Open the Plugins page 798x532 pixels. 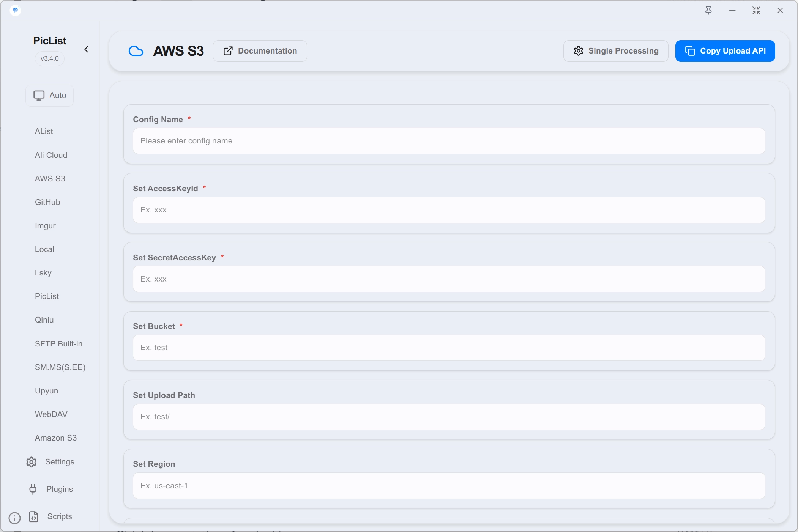click(x=60, y=489)
